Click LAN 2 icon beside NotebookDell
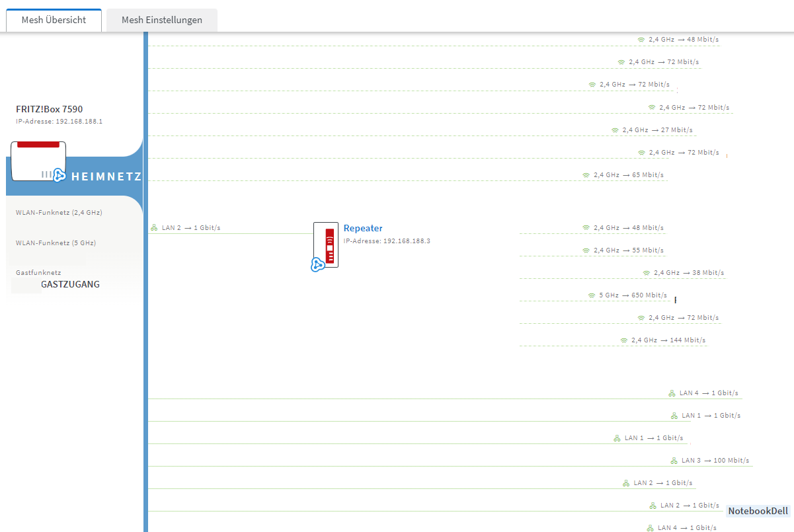Screen dimensions: 794x532 tap(653, 506)
